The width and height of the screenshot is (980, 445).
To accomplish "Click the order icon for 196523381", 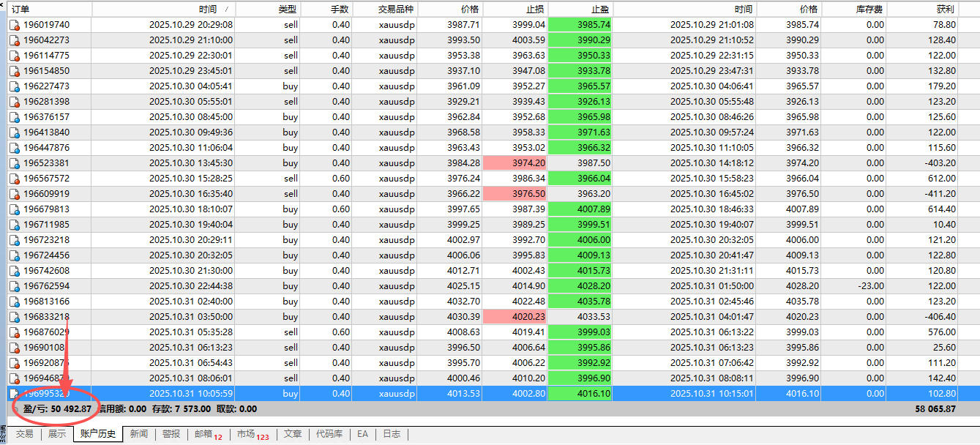I will [14, 163].
